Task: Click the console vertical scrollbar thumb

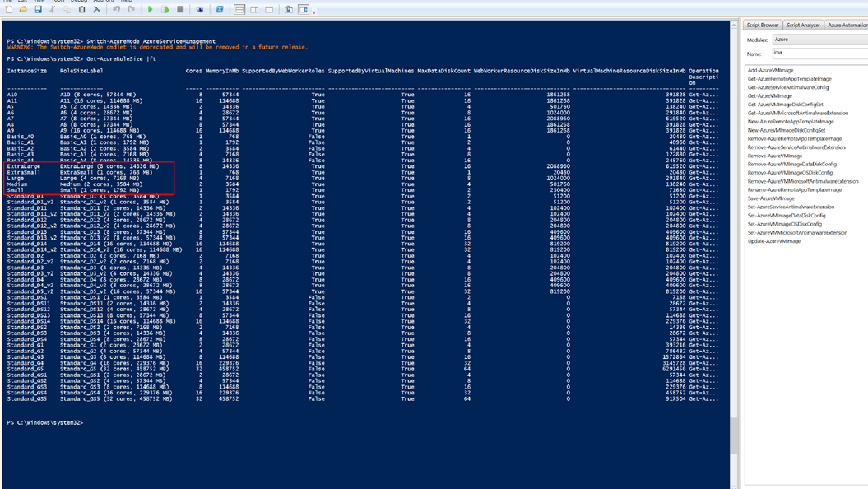Action: tap(734, 435)
